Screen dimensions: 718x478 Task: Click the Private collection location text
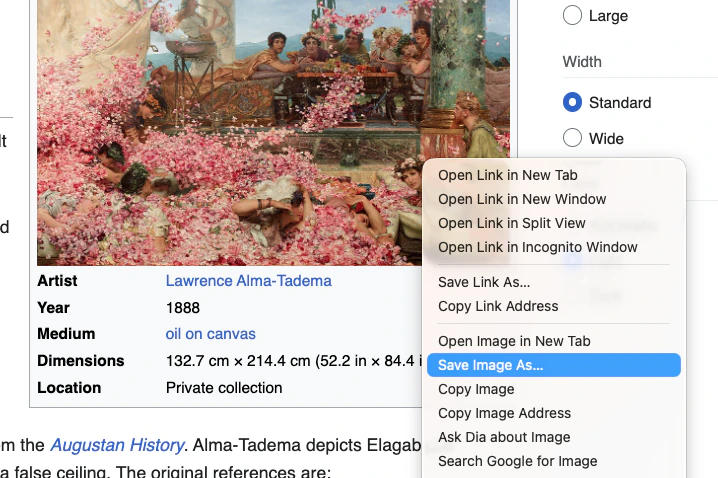224,388
